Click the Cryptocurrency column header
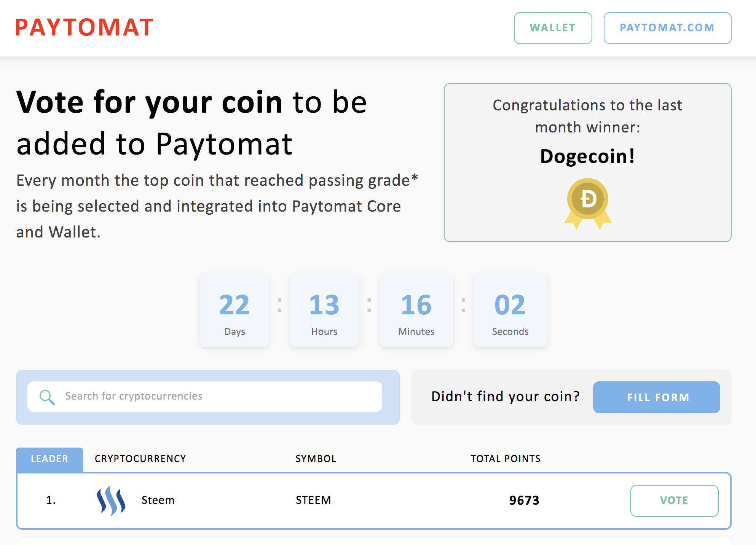The height and width of the screenshot is (545, 756). 140,459
